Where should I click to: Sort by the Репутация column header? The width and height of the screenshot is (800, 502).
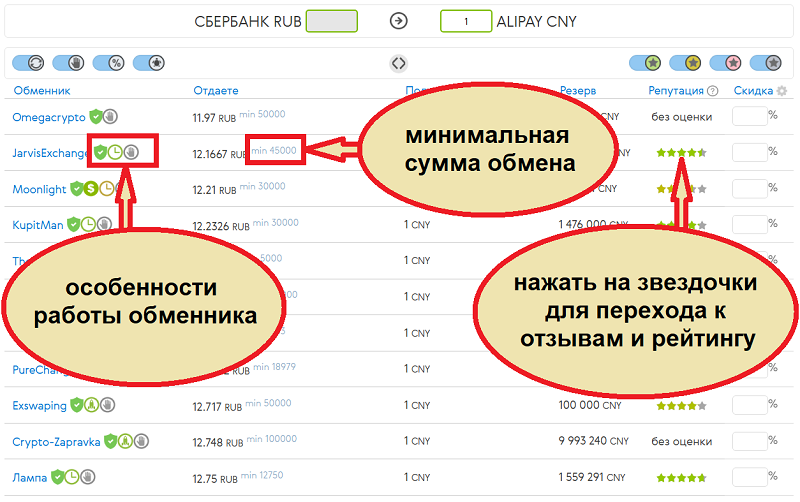point(676,91)
